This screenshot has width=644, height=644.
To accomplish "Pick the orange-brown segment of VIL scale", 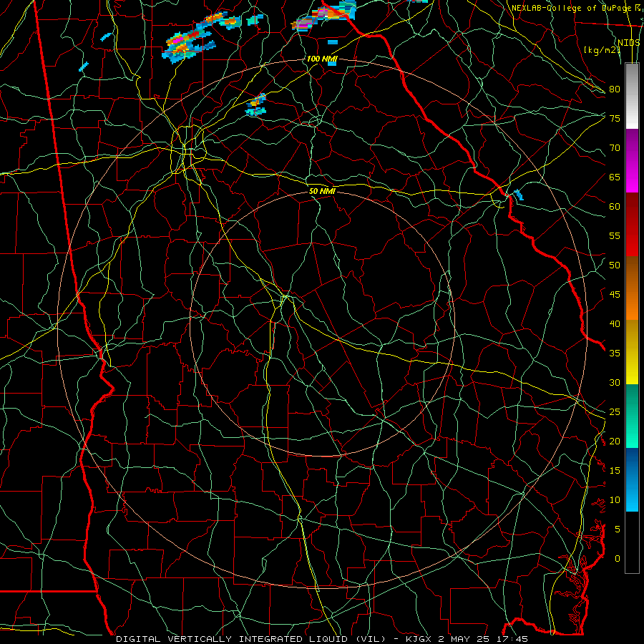I will pyautogui.click(x=632, y=288).
